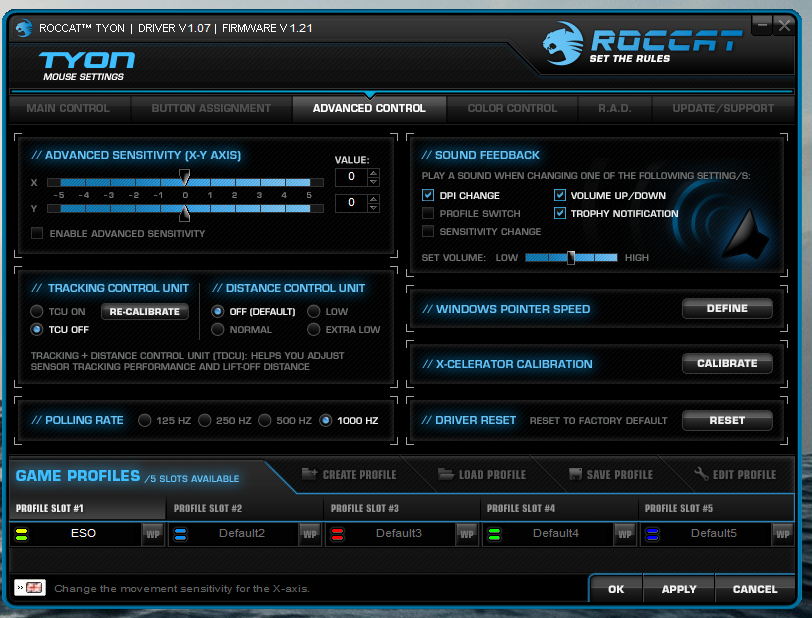812x618 pixels.
Task: Click the WP icon on the ESO profile
Action: (x=153, y=534)
